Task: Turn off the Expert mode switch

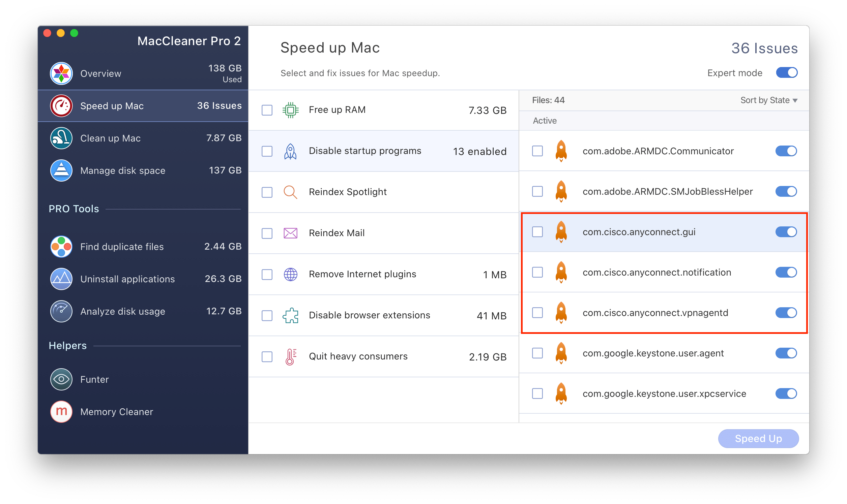Action: [787, 73]
